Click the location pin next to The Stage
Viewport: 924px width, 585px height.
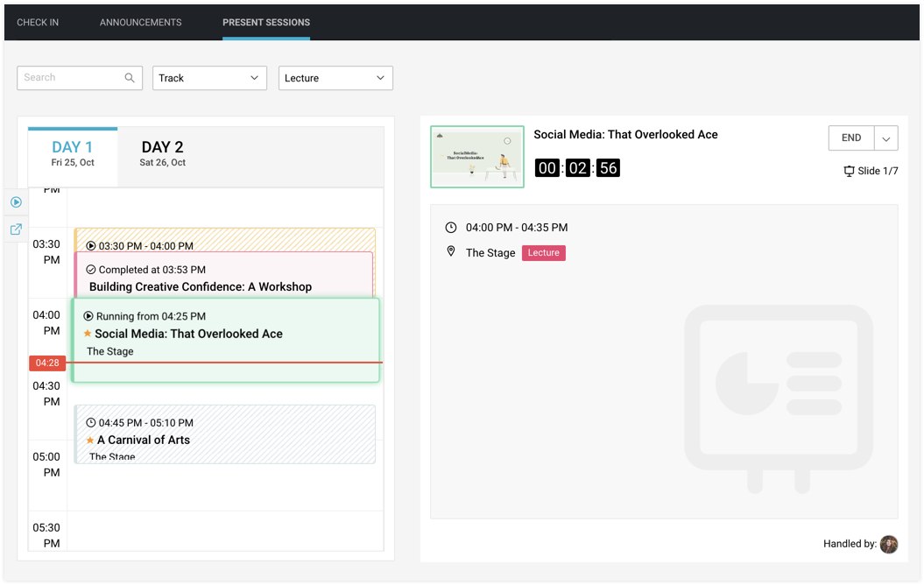[451, 252]
